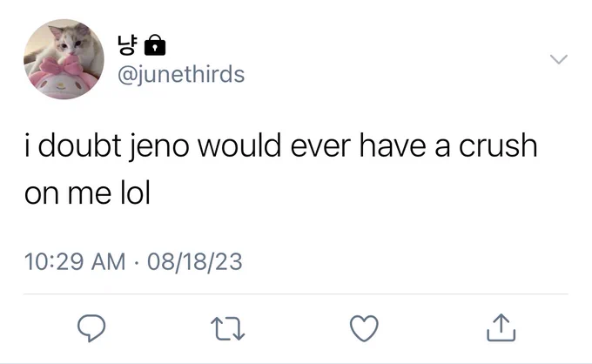Open the cat profile picture
592x364 pixels.
[x=64, y=59]
